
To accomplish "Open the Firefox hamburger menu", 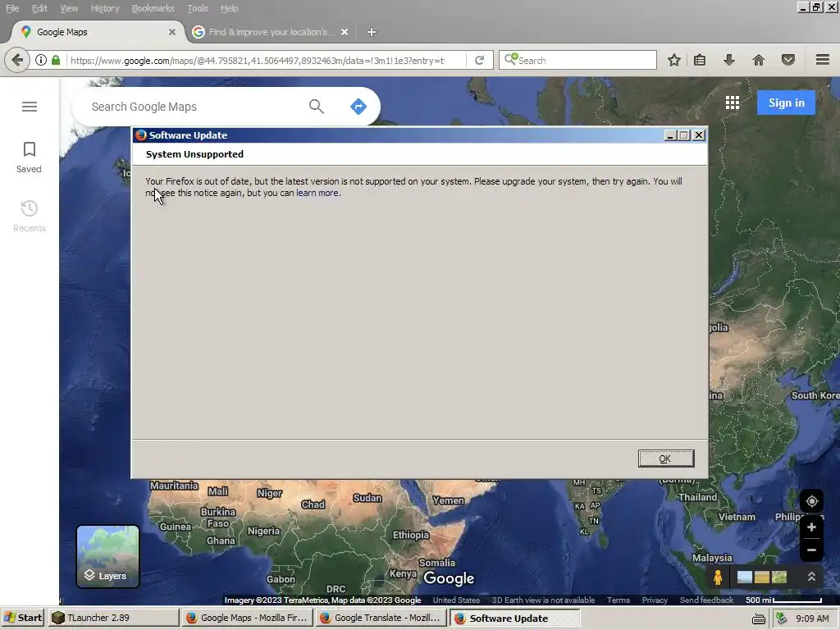I will pyautogui.click(x=823, y=59).
